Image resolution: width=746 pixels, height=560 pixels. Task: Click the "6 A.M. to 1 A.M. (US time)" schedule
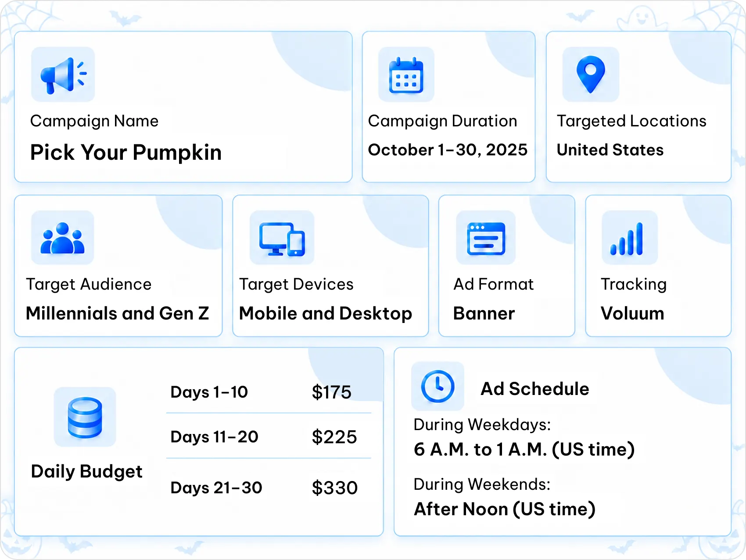tap(524, 449)
